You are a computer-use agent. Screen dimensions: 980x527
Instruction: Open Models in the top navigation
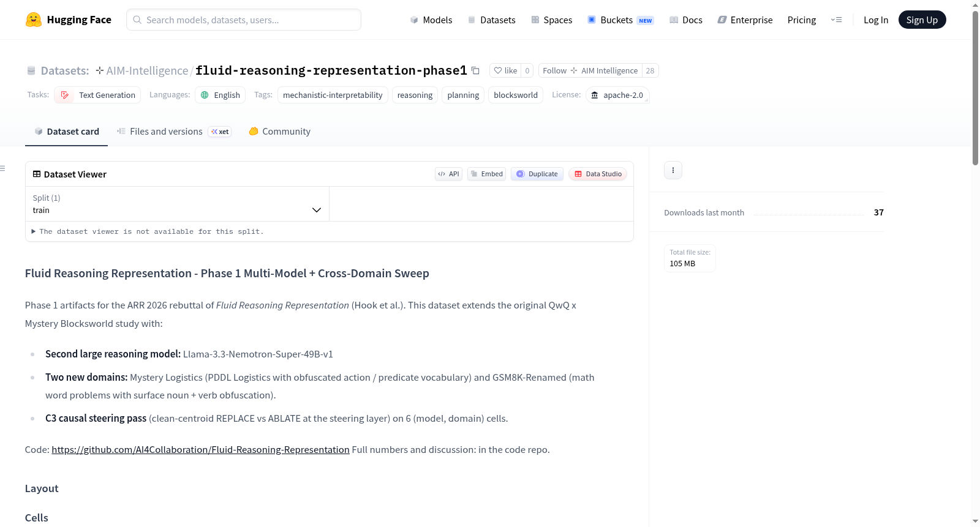(431, 20)
